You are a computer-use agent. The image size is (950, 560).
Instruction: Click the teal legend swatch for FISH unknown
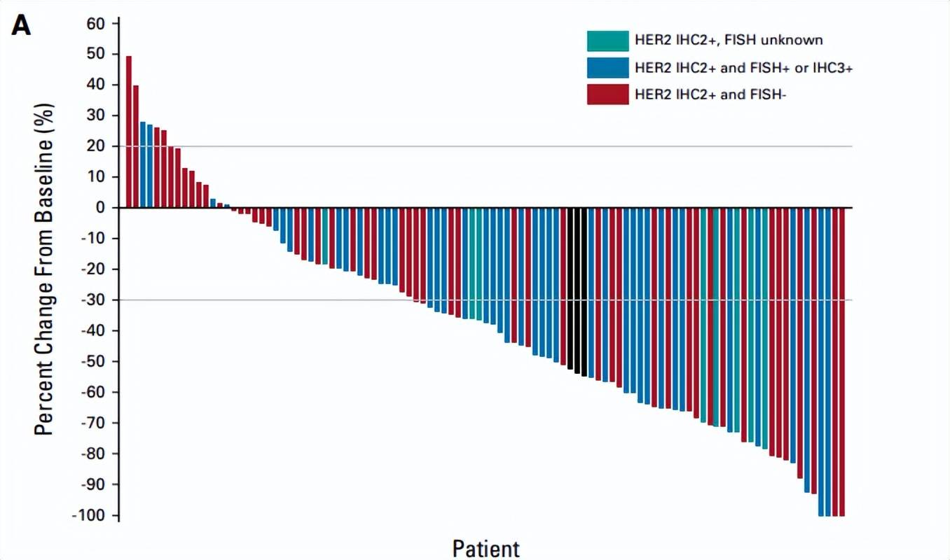coord(607,41)
